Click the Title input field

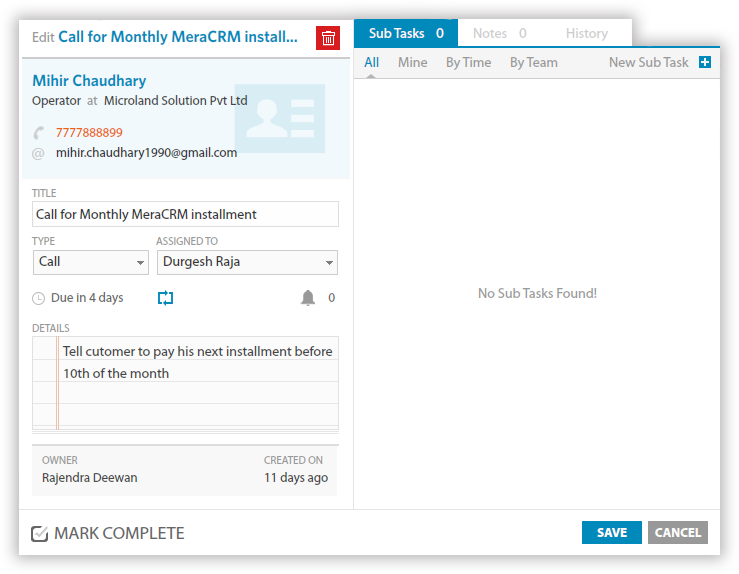tap(185, 214)
